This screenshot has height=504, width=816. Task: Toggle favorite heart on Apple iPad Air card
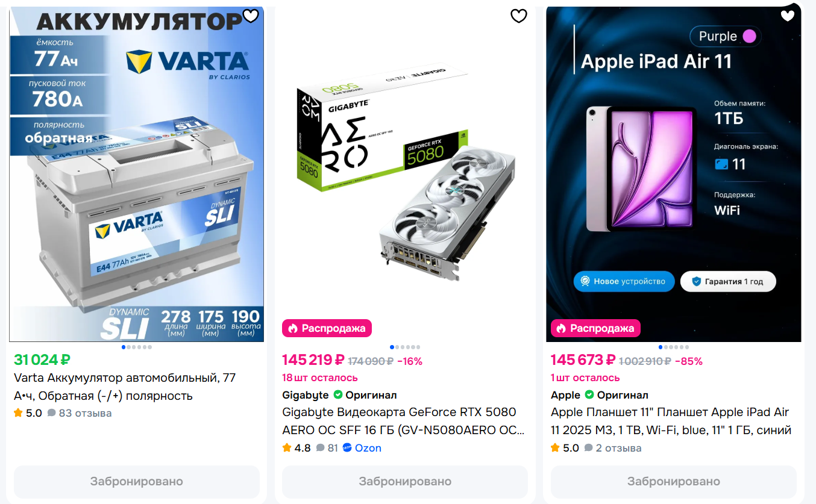coord(788,16)
